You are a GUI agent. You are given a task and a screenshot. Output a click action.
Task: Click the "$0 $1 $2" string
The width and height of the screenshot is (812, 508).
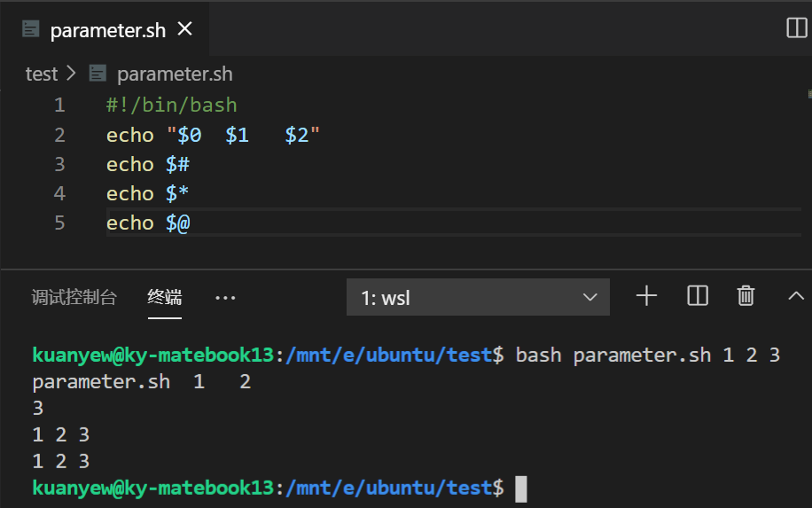(243, 135)
